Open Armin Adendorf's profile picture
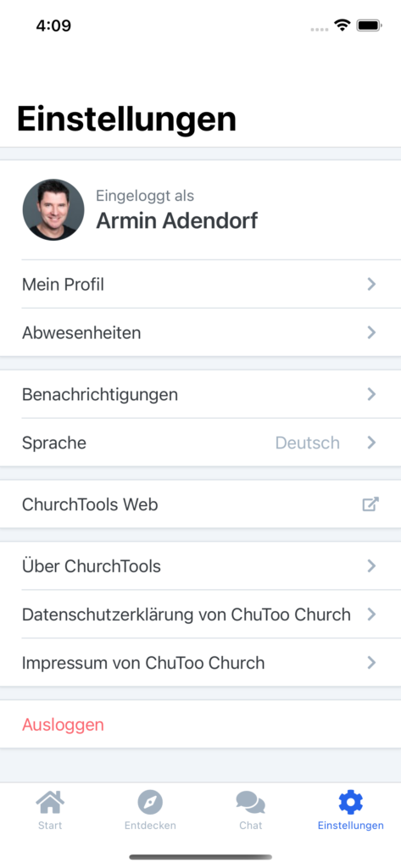 click(53, 209)
